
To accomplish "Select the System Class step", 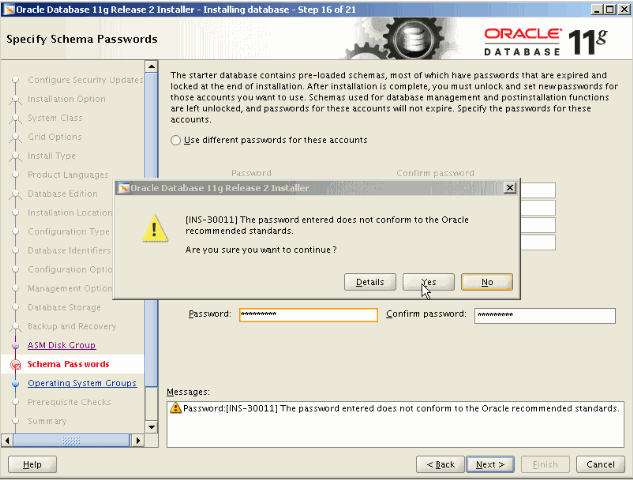I will [55, 118].
